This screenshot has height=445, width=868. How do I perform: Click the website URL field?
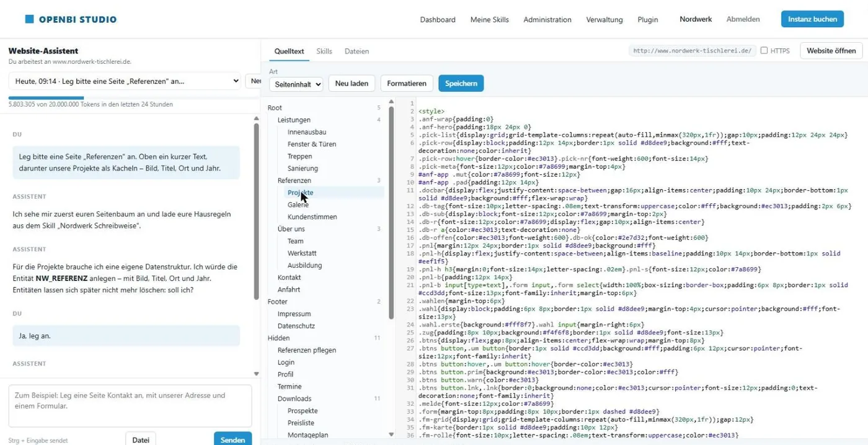pos(692,51)
